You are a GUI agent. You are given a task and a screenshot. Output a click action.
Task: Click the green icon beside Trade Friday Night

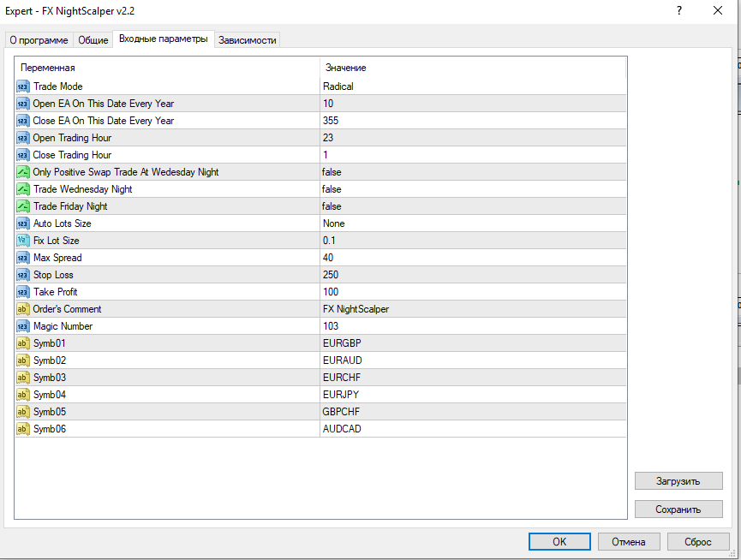click(x=22, y=206)
